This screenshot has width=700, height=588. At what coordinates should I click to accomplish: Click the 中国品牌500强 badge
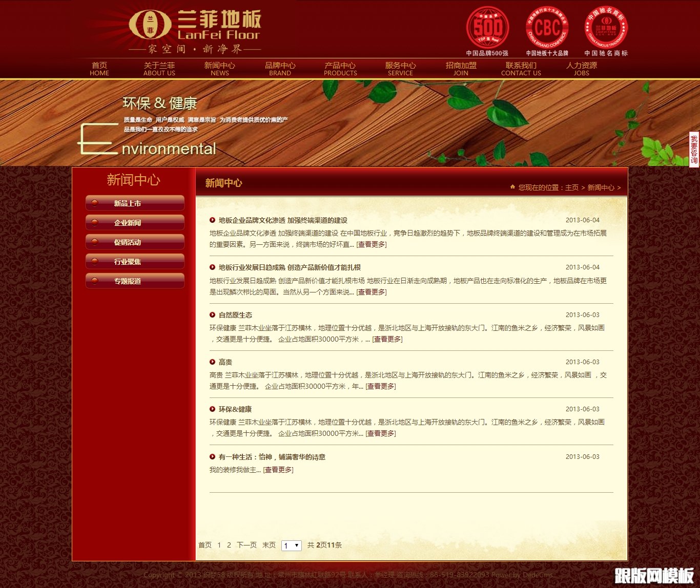pyautogui.click(x=487, y=31)
